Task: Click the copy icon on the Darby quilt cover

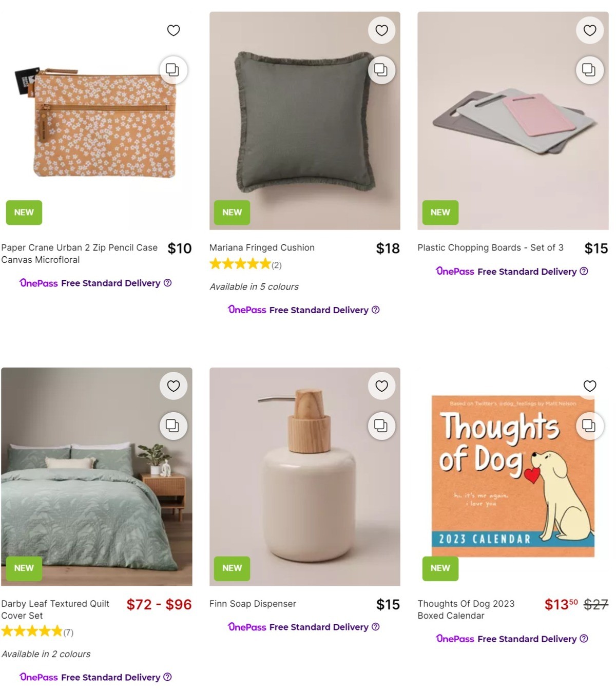Action: 174,426
